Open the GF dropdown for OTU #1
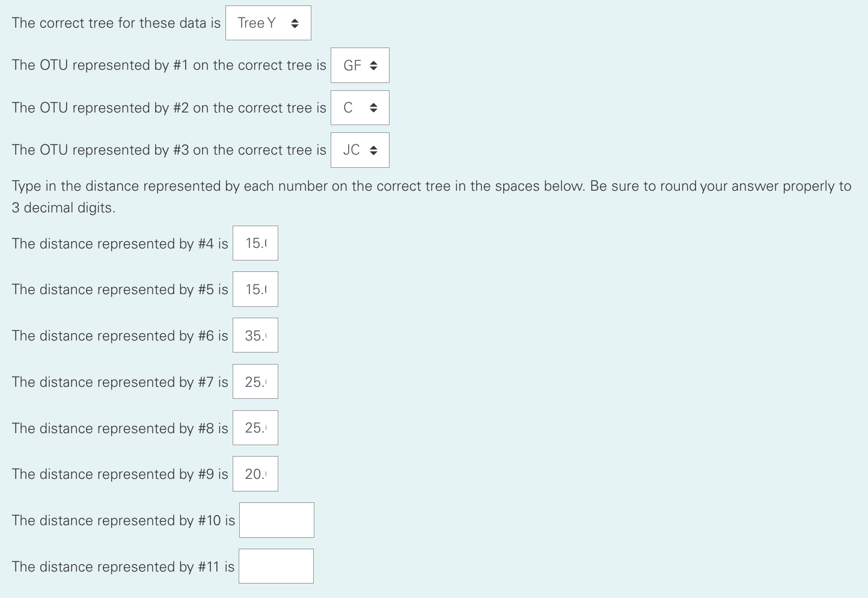 pos(359,65)
